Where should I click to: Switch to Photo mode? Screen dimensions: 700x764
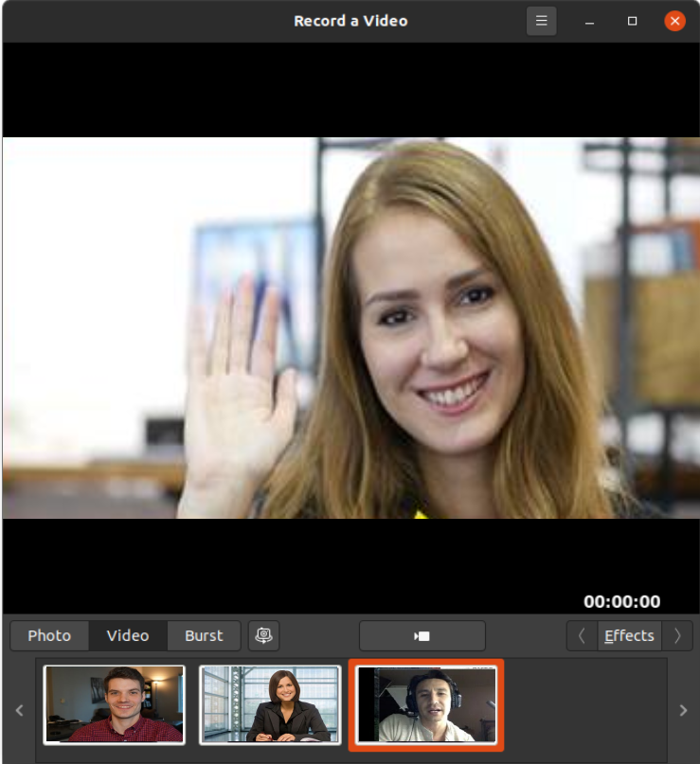(49, 635)
